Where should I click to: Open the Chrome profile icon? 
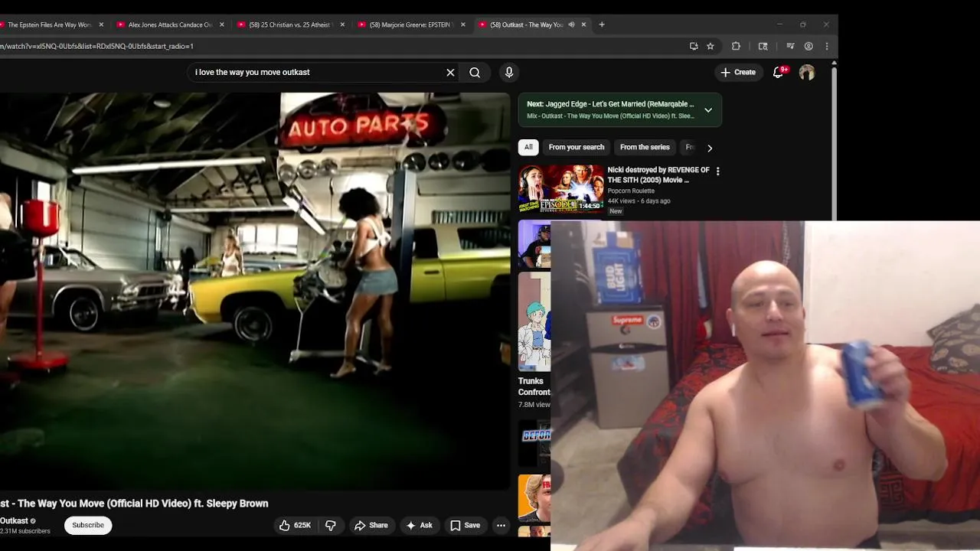(808, 46)
